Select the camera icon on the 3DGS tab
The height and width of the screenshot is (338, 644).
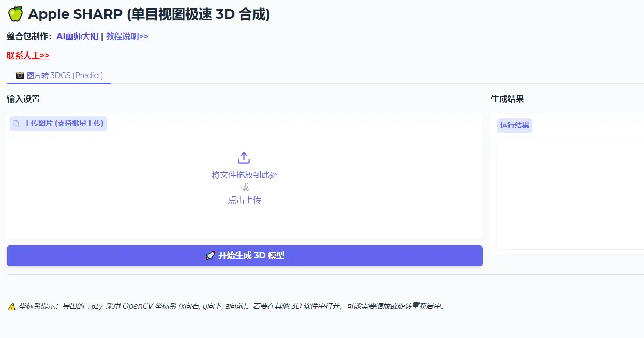click(x=20, y=75)
